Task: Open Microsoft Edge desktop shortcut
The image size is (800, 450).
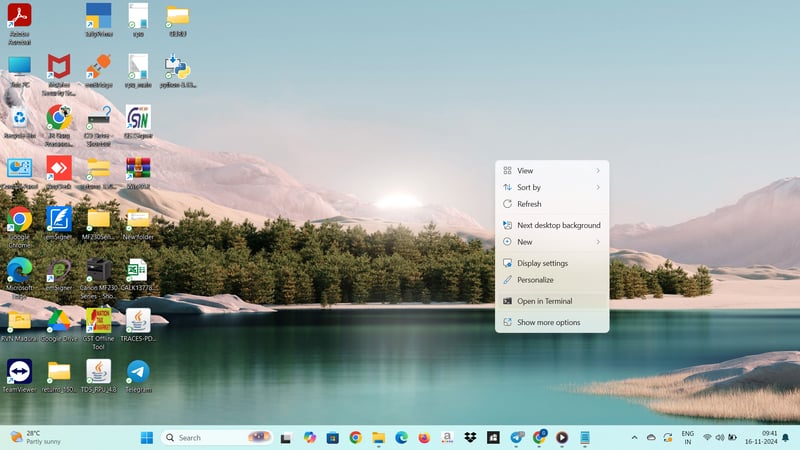Action: point(19,270)
